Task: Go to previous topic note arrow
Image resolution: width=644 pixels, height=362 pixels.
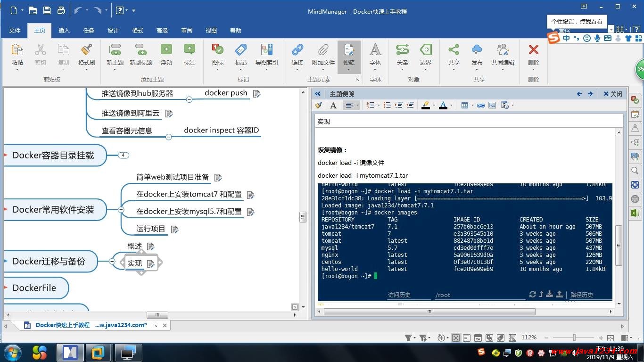Action: (x=579, y=94)
